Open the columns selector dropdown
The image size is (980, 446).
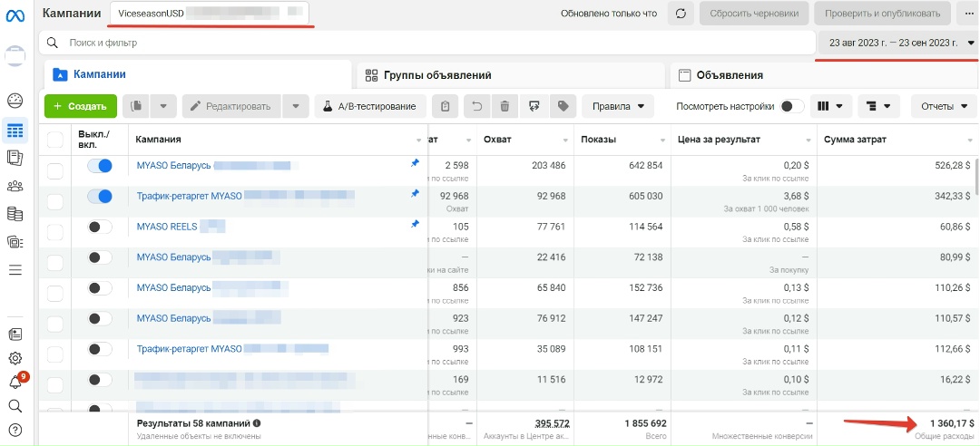[x=830, y=106]
